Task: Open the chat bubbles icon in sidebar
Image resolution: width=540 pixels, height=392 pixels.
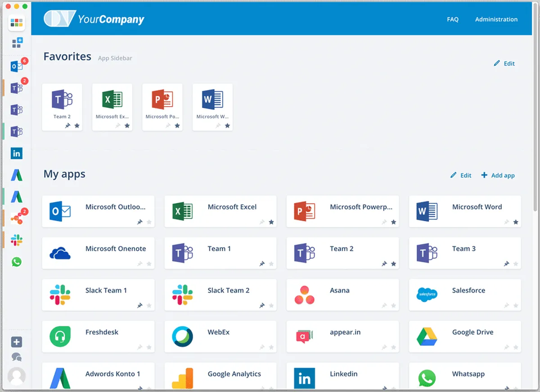Action: tap(17, 357)
